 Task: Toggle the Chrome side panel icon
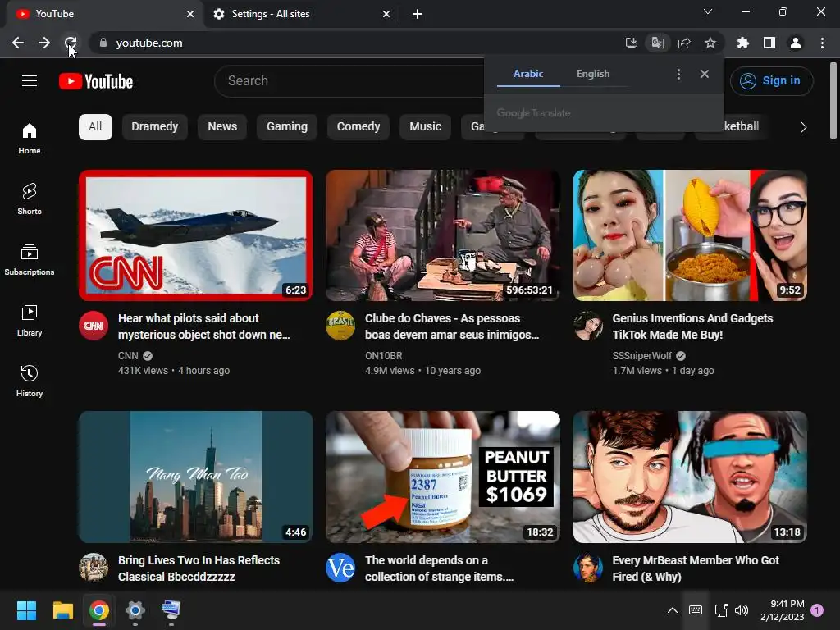[769, 43]
